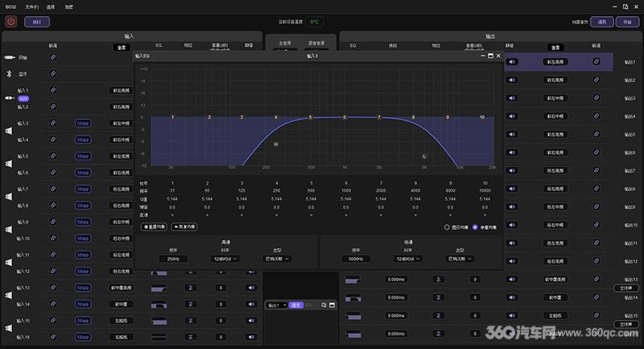
Task: Open the low-pass slope 12dB/Oct dropdown
Action: (x=408, y=259)
